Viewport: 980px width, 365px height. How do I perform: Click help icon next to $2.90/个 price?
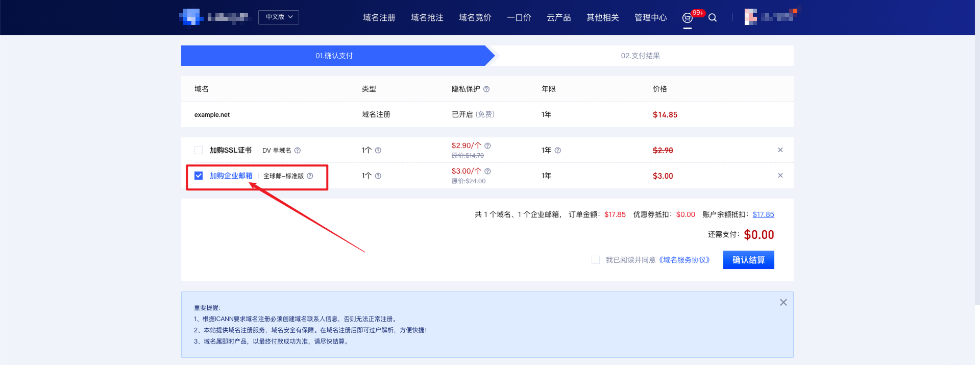(x=487, y=145)
